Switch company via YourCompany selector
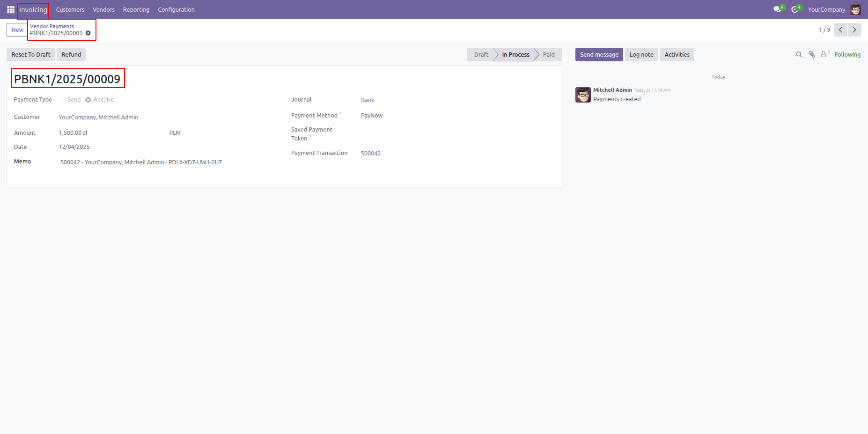 point(826,9)
